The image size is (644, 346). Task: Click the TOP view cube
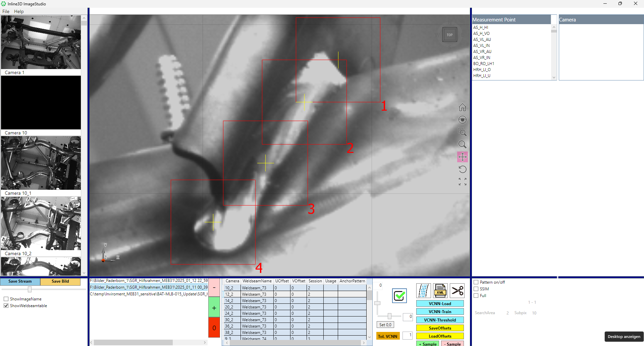[x=450, y=35]
